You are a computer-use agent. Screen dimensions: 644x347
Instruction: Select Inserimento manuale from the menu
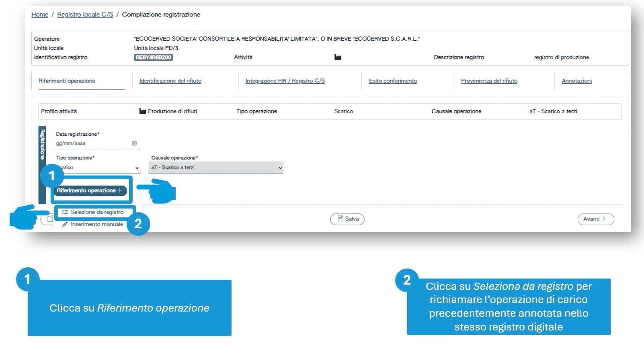pos(97,225)
